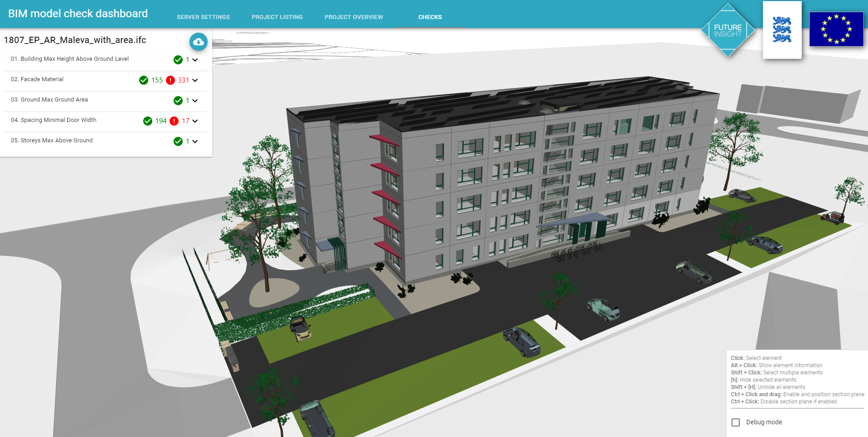Click the European Union flag logo

836,29
